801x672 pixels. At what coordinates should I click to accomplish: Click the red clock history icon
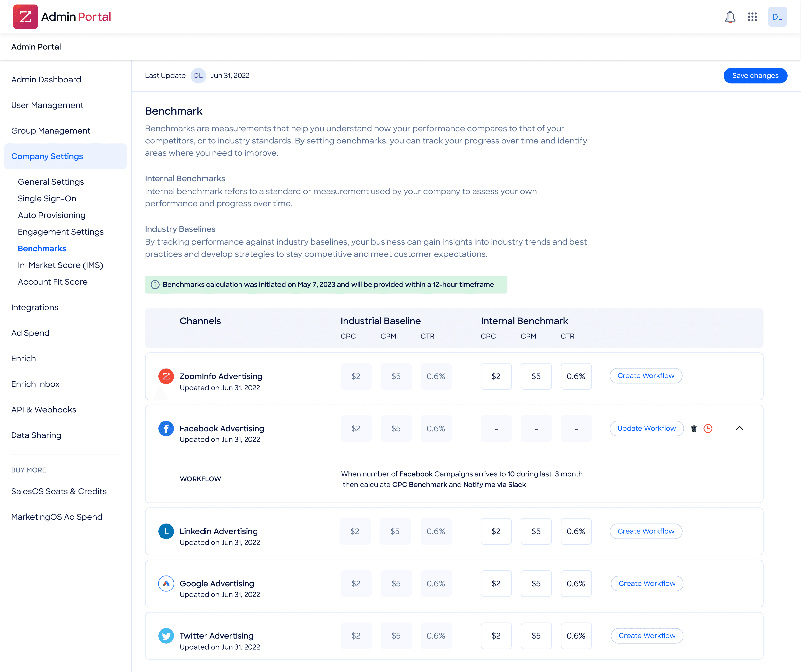(708, 429)
